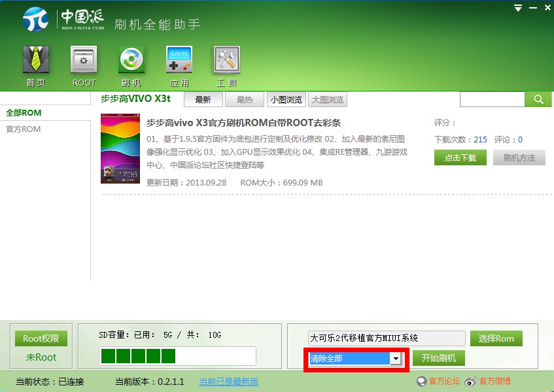Open the 官方微博 Weibo link
Screen dimensions: 554x392
click(487, 381)
